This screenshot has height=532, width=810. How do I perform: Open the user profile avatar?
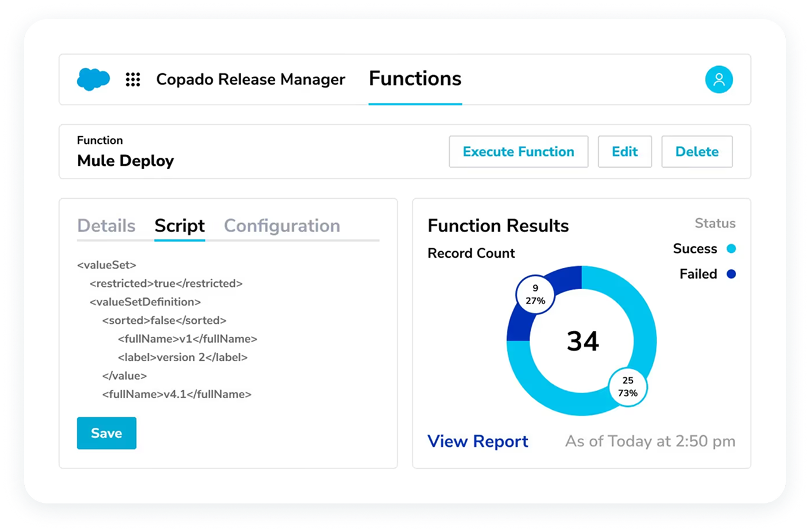click(719, 80)
